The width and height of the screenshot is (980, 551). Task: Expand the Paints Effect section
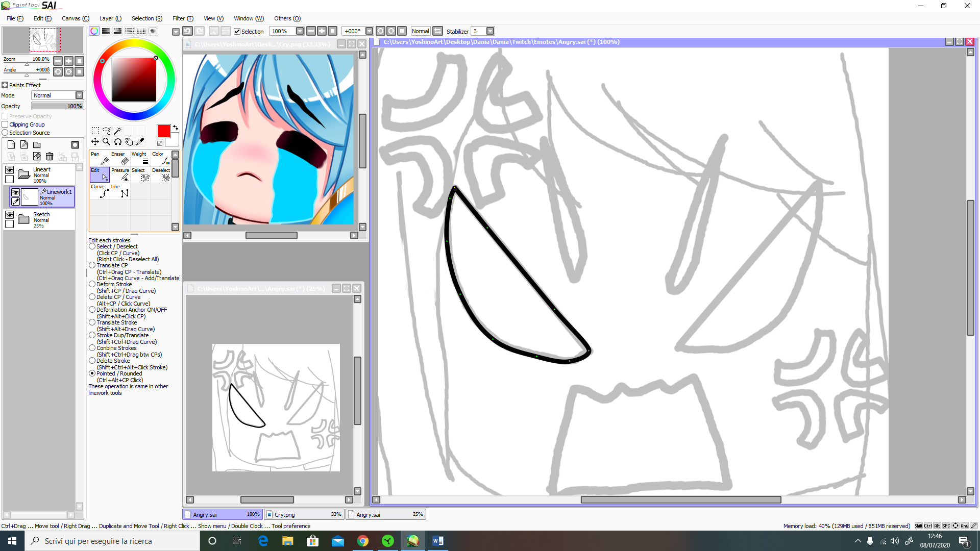pos(5,85)
